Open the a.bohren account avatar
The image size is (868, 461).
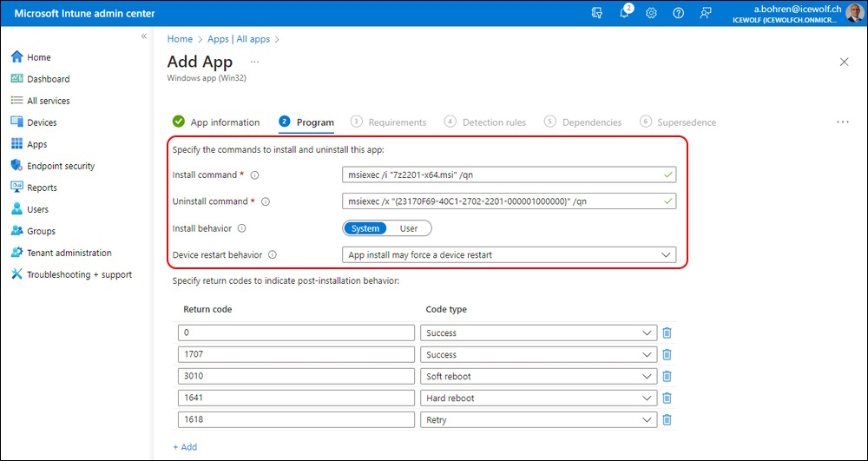(x=855, y=13)
